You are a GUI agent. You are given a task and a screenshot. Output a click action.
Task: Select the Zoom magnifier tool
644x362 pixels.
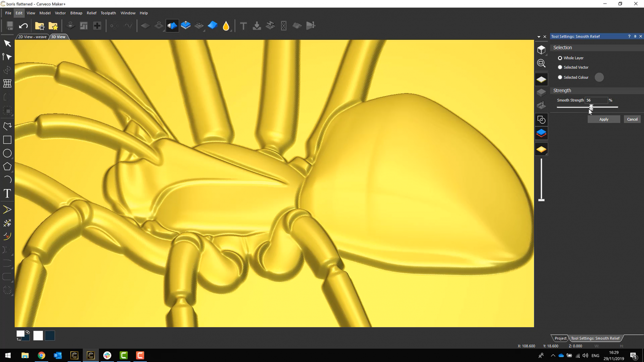pos(541,63)
